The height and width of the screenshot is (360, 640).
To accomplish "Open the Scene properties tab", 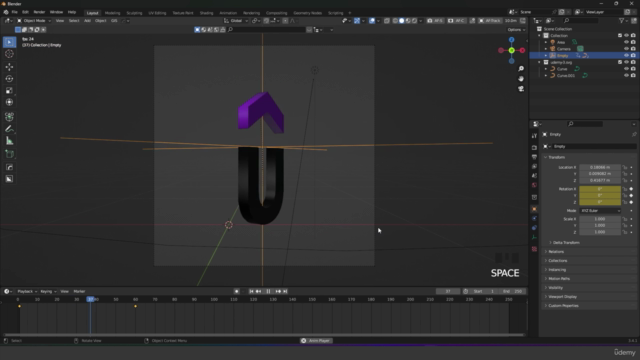I will coord(534,176).
